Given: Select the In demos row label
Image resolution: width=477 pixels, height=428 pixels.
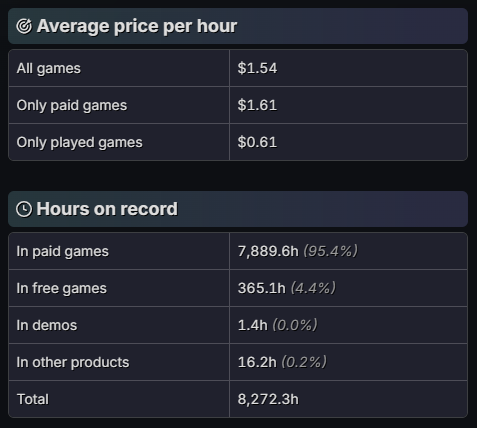Looking at the screenshot, I should point(47,325).
